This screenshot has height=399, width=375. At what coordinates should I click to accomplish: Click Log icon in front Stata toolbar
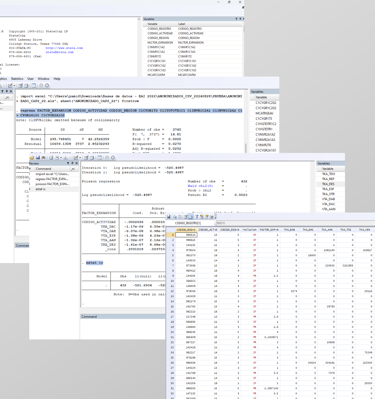(x=51, y=157)
